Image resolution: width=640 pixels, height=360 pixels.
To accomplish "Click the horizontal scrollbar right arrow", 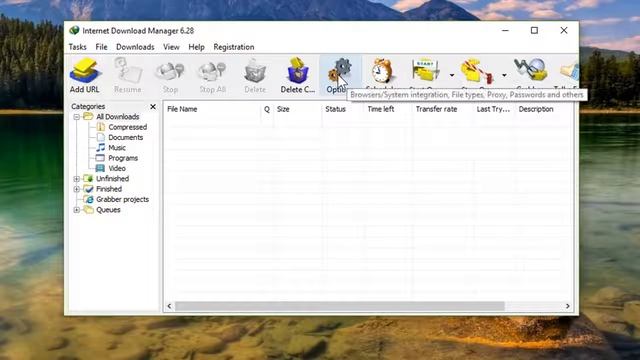I will (567, 306).
